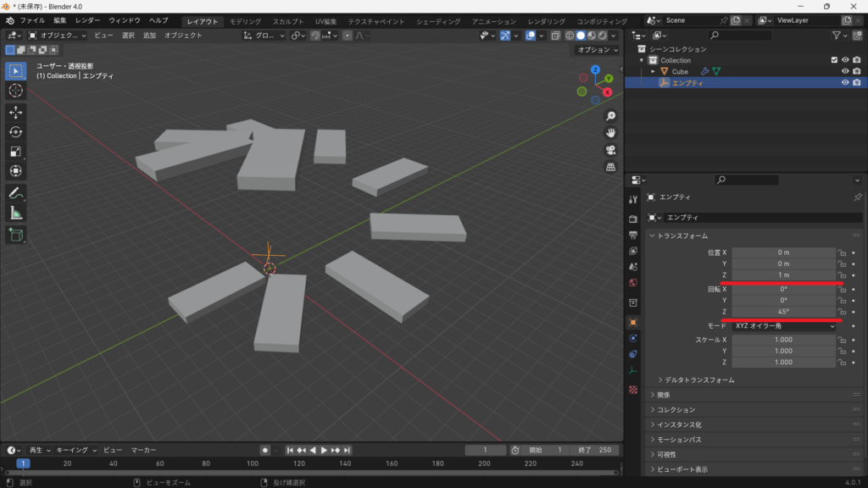Screen dimensions: 868x488
Task: Select the Move tool in left toolbar
Action: pos(15,112)
